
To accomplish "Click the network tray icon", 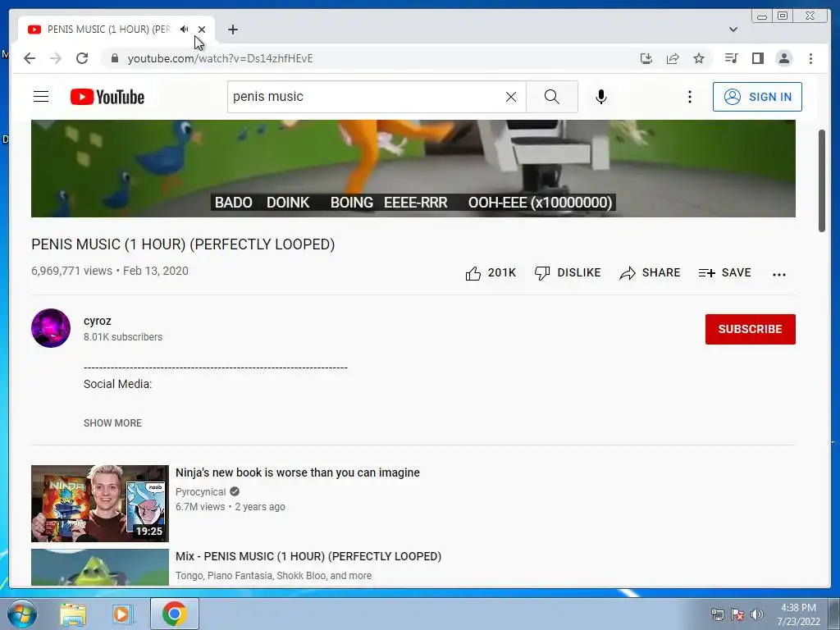I will [x=717, y=614].
